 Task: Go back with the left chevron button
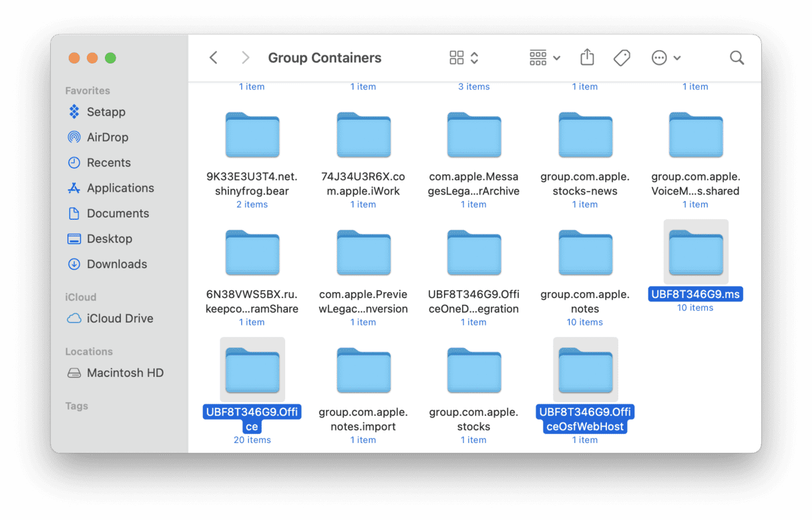click(214, 58)
